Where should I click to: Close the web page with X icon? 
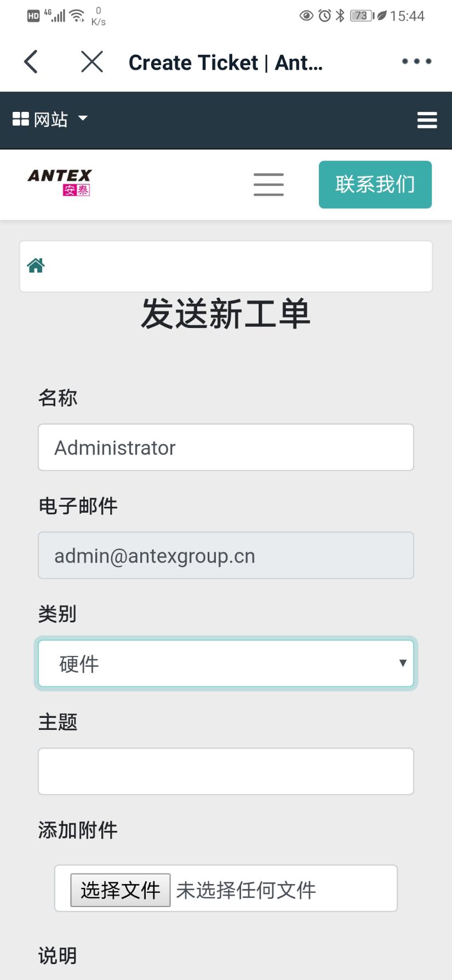pyautogui.click(x=92, y=62)
